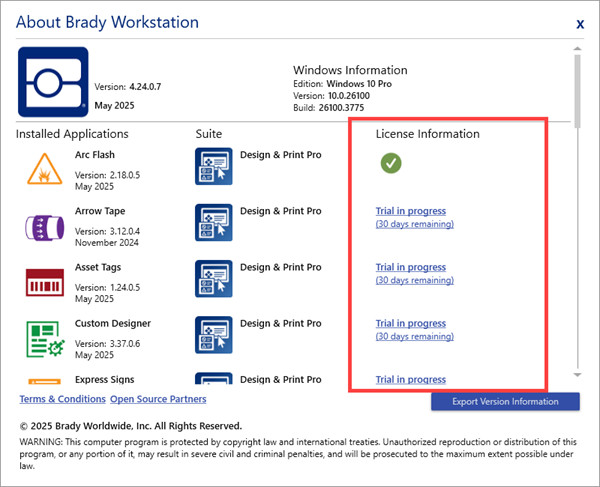Click the green license checkmark icon
This screenshot has width=600, height=487.
(391, 163)
